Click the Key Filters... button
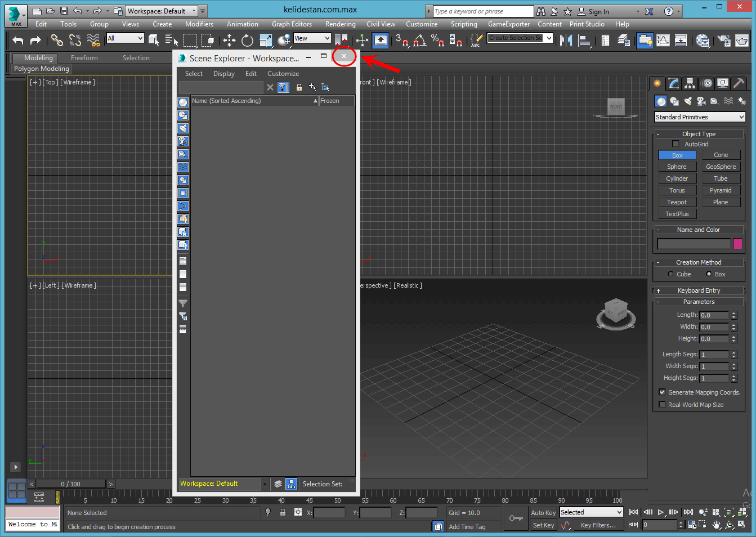This screenshot has height=537, width=756. (598, 525)
